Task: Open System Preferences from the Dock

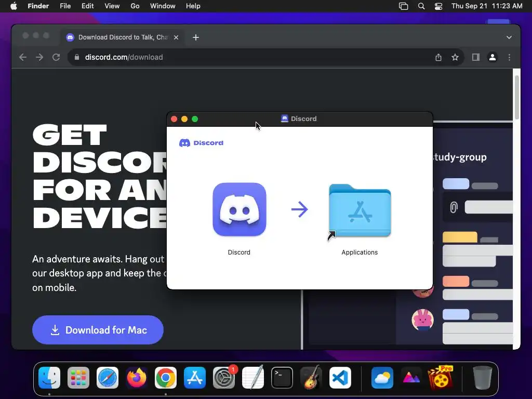Action: pos(224,378)
